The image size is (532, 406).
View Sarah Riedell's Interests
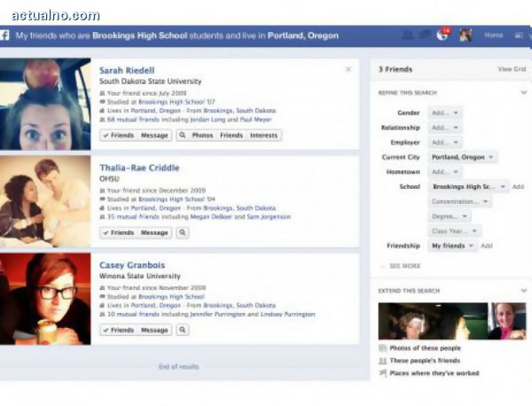click(263, 136)
